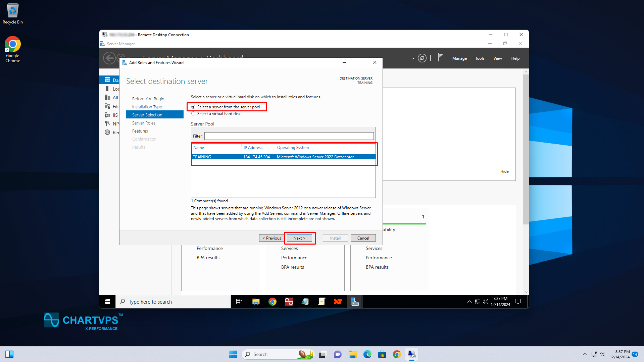Cancel the Add Roles wizard

click(363, 238)
